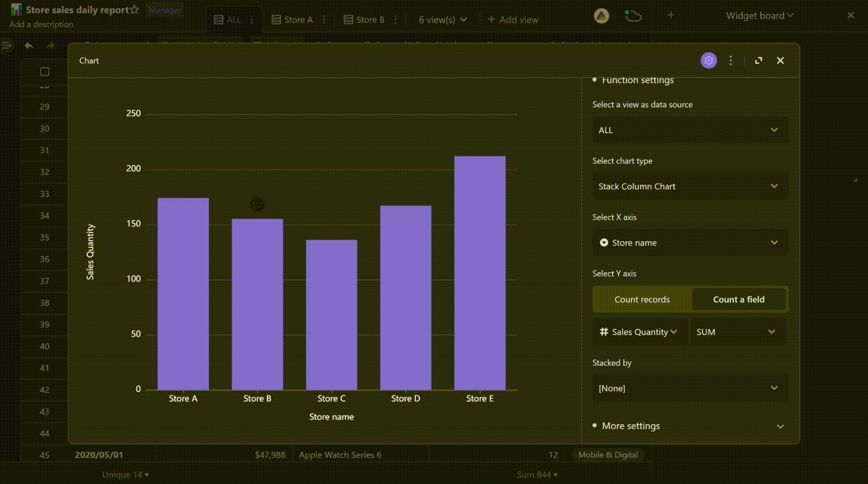
Task: Open options menu for ALL view
Action: click(252, 20)
